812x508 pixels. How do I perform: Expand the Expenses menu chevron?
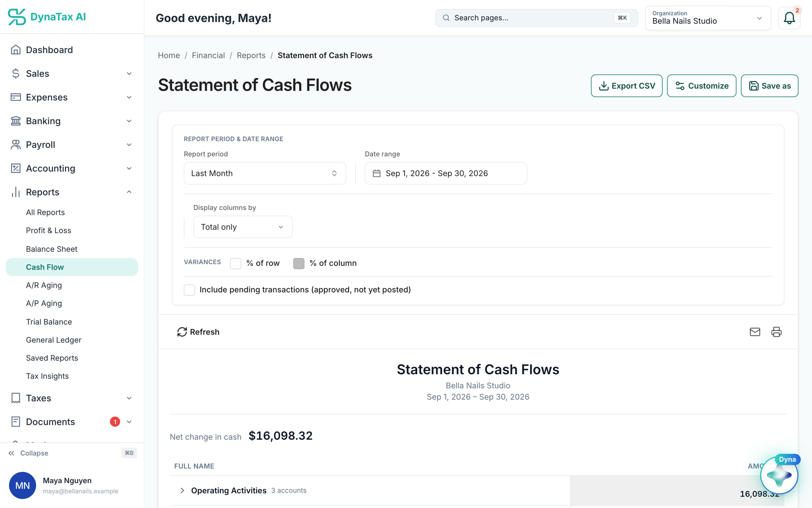click(x=129, y=97)
